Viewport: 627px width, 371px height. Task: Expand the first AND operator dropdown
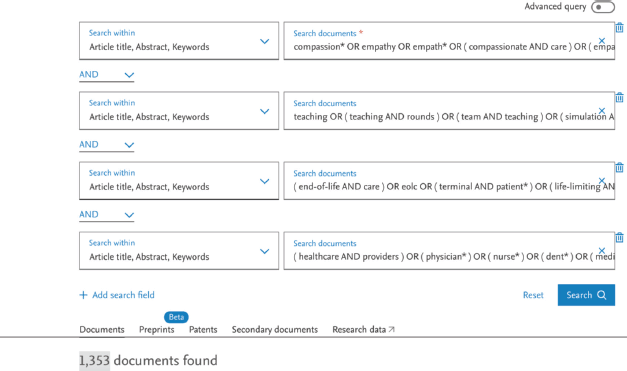(106, 75)
